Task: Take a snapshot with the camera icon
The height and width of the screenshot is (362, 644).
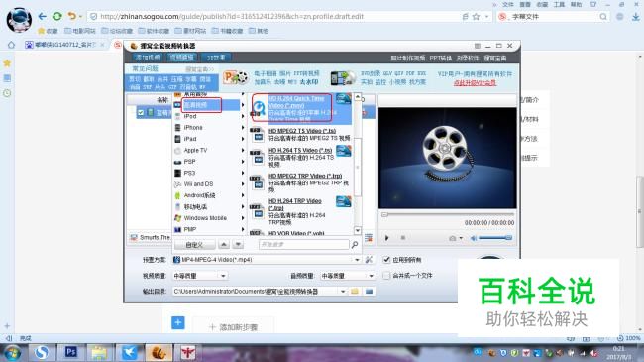Action: point(452,238)
